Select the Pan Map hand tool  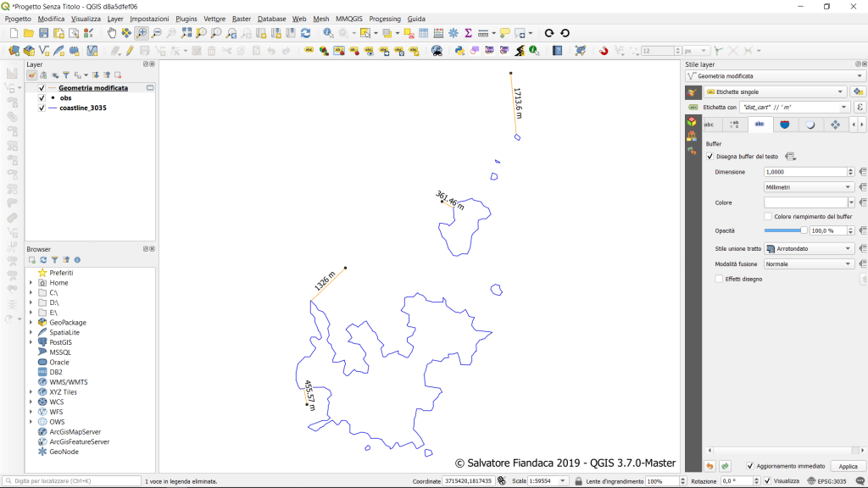(x=112, y=33)
